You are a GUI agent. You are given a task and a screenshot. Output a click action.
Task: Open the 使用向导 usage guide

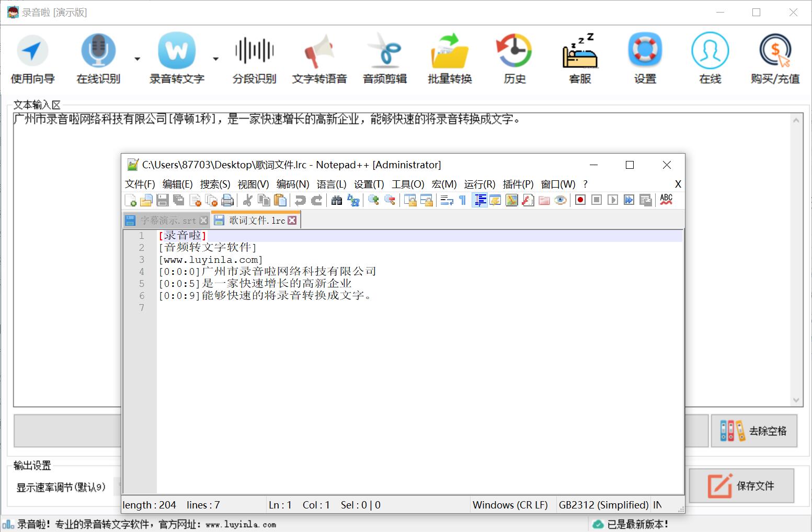tap(32, 59)
